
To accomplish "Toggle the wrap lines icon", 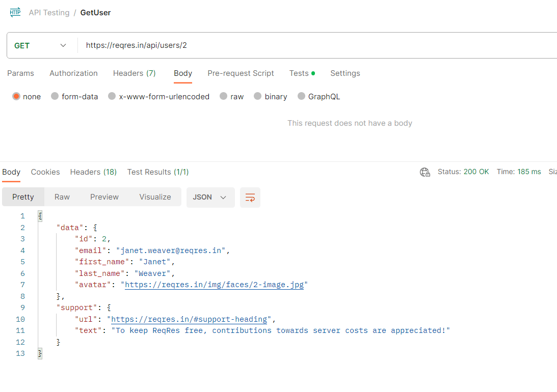I will (250, 198).
